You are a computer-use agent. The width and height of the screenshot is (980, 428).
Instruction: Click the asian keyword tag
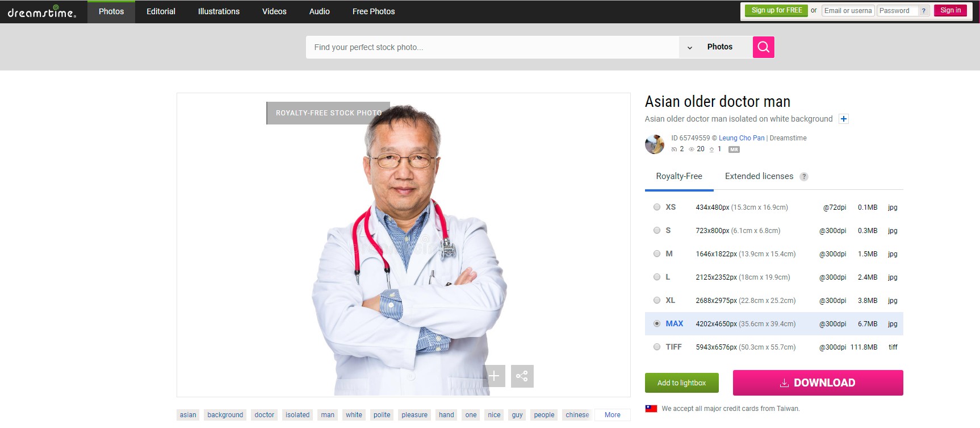(x=188, y=415)
